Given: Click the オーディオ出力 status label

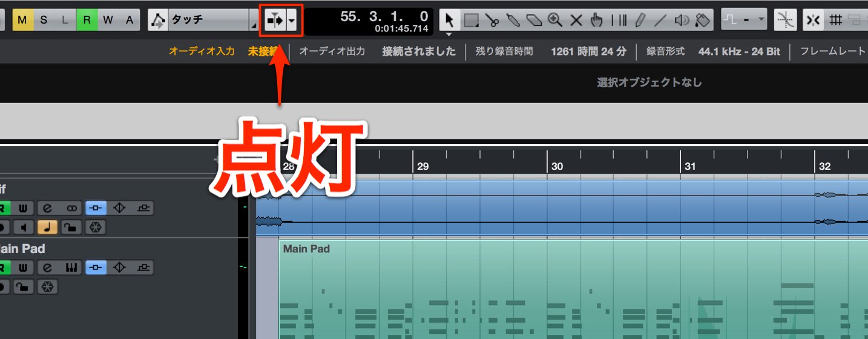Looking at the screenshot, I should click(332, 51).
